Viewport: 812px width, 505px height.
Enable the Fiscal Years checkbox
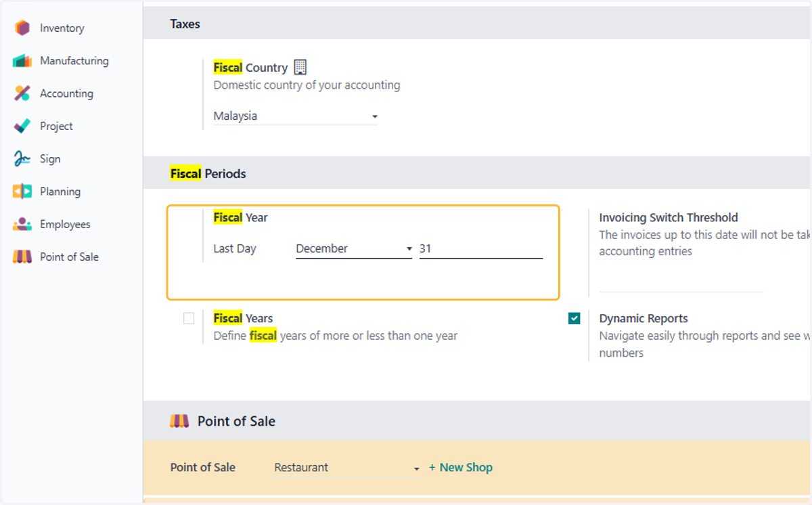[189, 318]
